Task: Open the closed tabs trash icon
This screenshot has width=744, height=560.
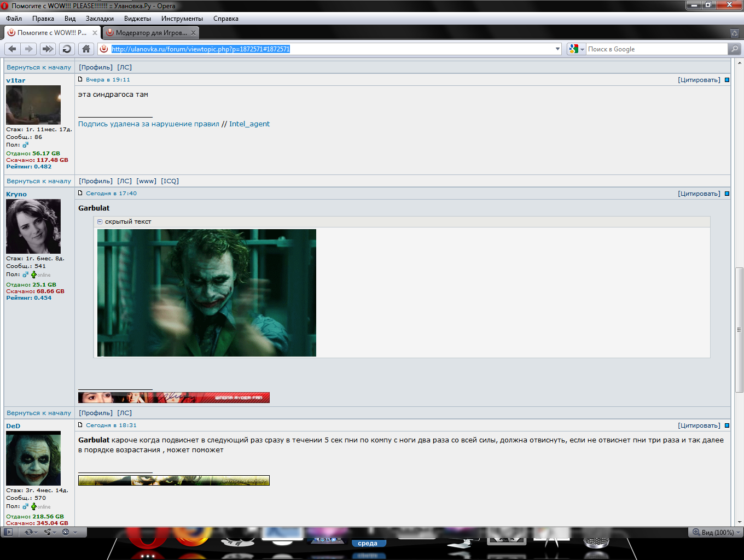Action: [735, 33]
